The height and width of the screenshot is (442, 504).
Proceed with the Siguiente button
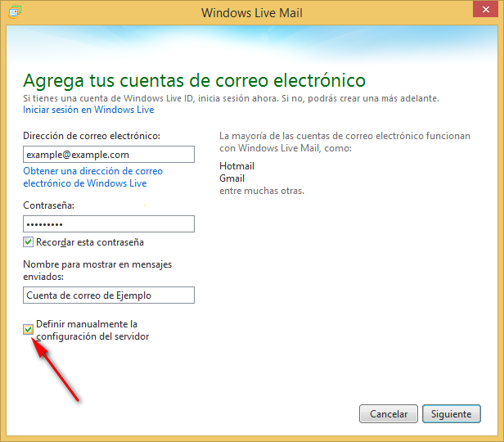tap(452, 413)
